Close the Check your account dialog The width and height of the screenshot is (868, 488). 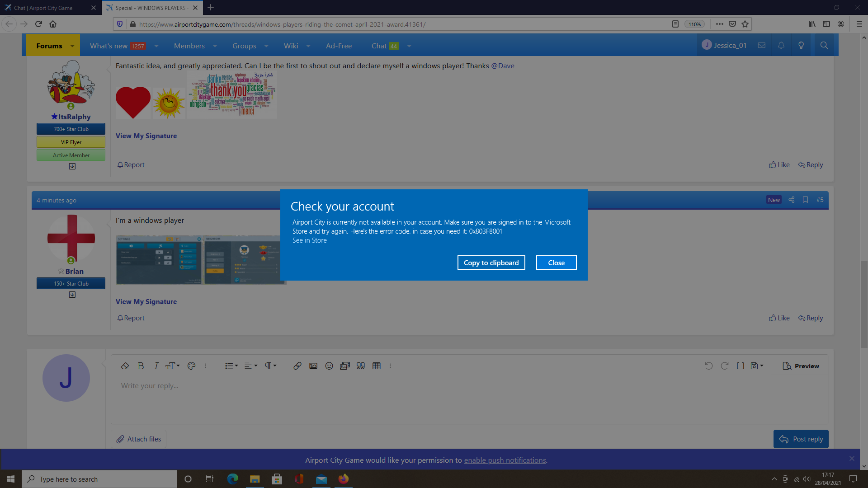coord(556,263)
